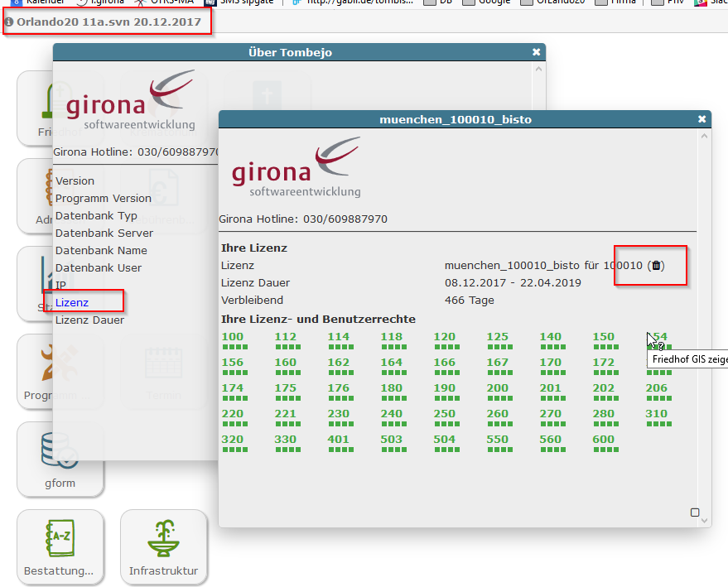Click license right number 230
The image size is (728, 587).
339,413
